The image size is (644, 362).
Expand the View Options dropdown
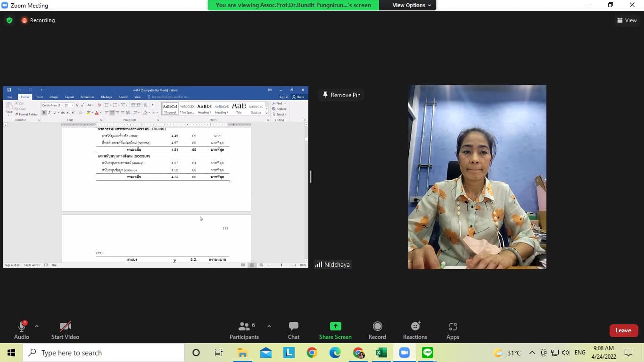pos(412,5)
